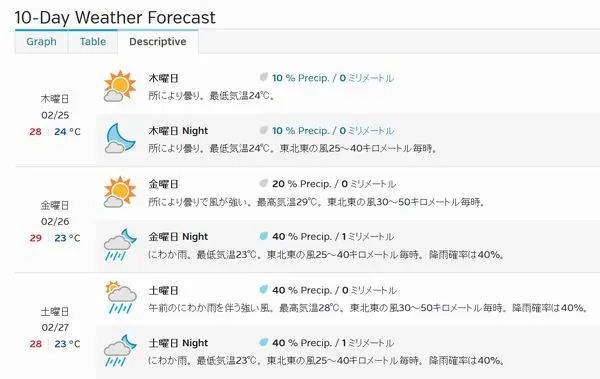This screenshot has width=600, height=379.
Task: Click the partly sunny icon for 木曜日
Action: pos(120,86)
